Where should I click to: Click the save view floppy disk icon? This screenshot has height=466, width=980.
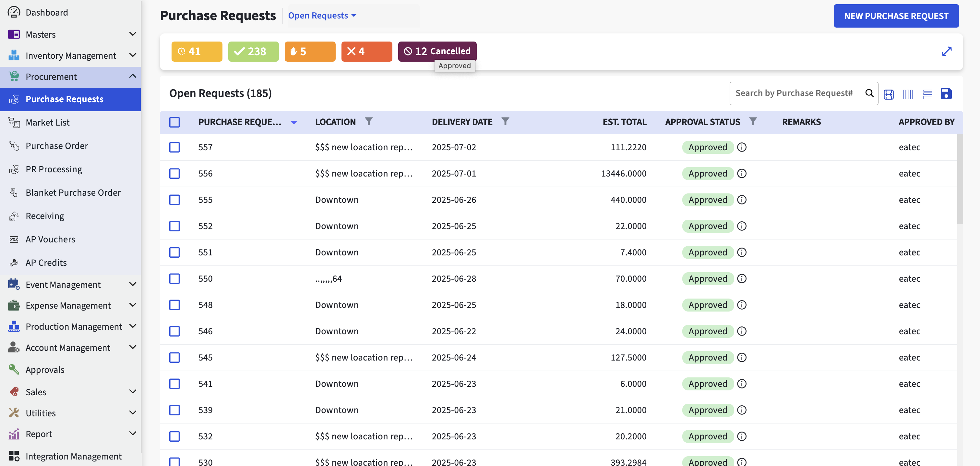[x=946, y=94]
